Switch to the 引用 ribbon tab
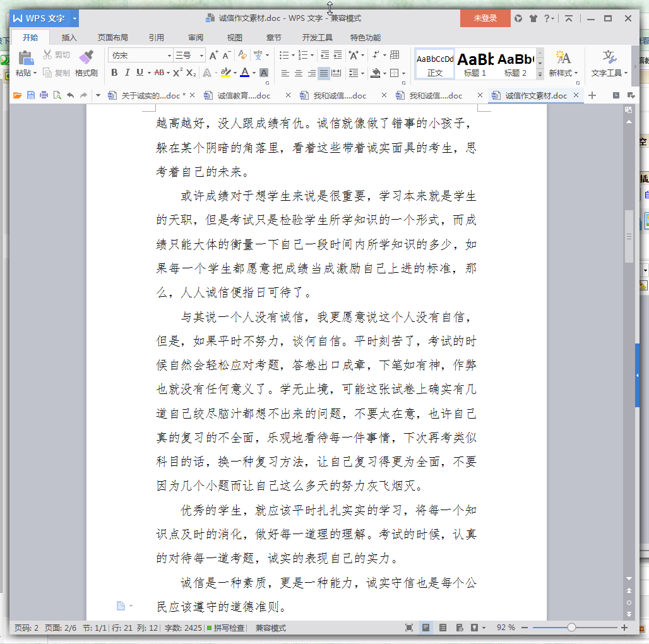Viewport: 649px width, 644px height. click(x=157, y=38)
